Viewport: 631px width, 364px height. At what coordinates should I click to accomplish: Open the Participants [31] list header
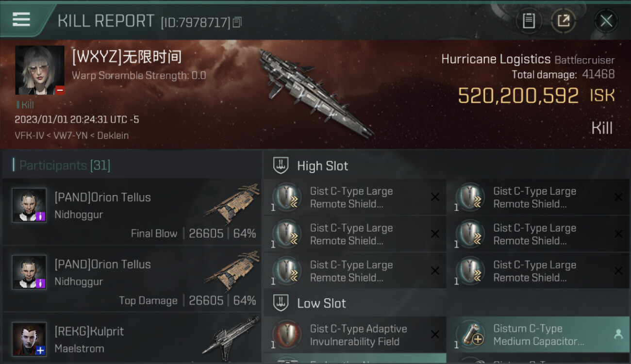[x=65, y=165]
